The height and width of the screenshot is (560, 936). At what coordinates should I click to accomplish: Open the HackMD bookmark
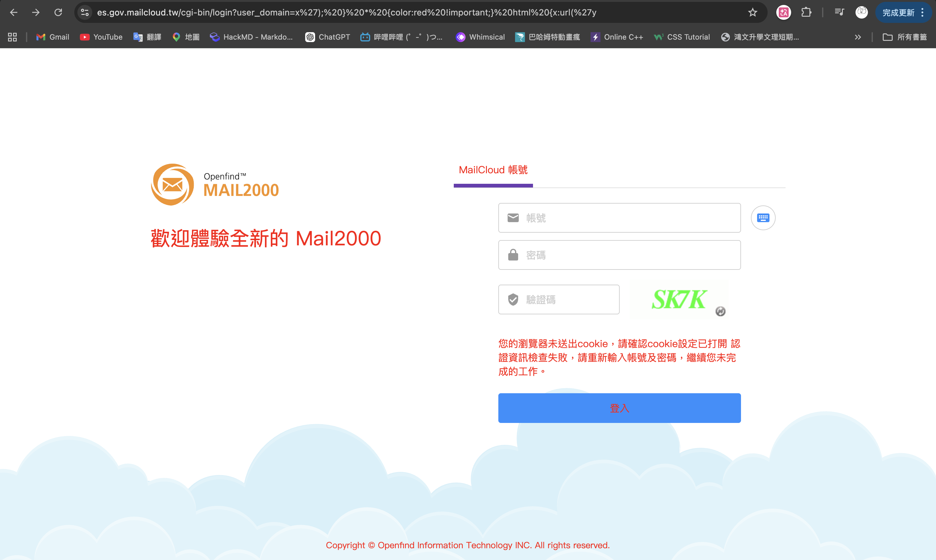pyautogui.click(x=251, y=37)
